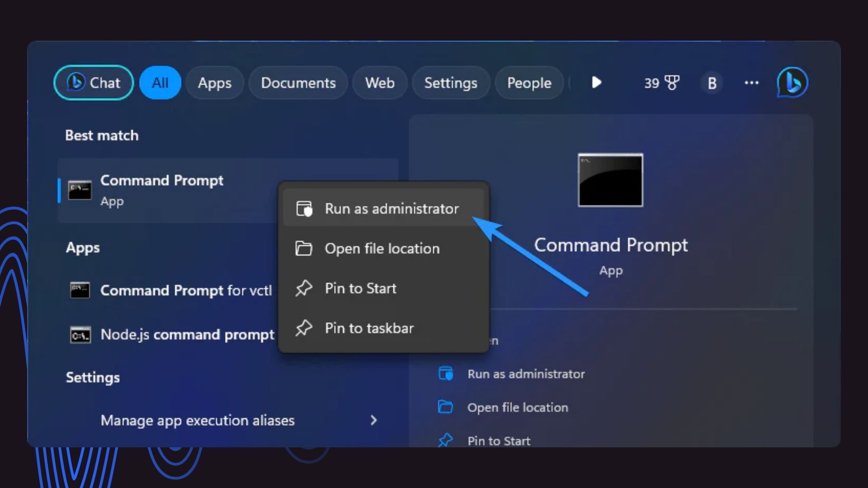Image resolution: width=868 pixels, height=488 pixels.
Task: Click the shield icon in the preview pane
Action: (446, 374)
